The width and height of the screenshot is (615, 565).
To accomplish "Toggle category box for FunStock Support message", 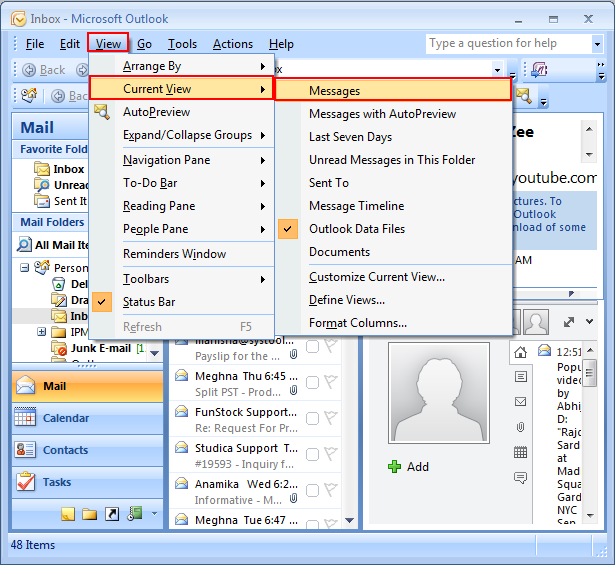I will pos(312,419).
